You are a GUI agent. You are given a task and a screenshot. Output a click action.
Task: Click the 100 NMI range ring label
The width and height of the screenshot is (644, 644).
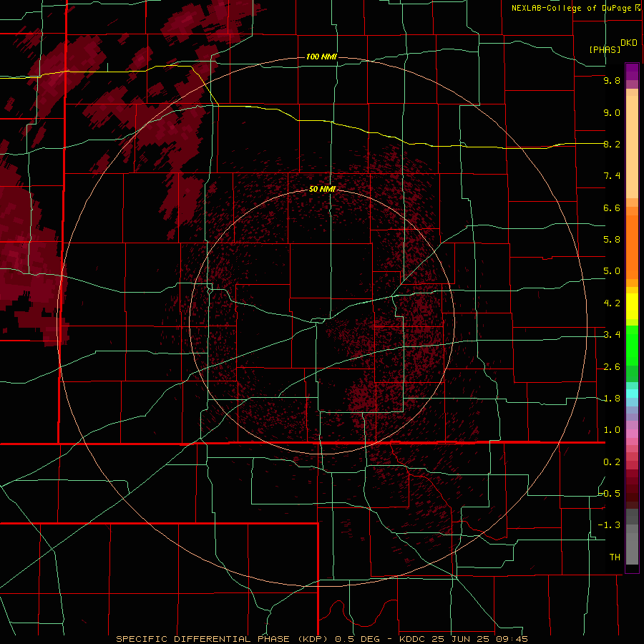coord(321,57)
